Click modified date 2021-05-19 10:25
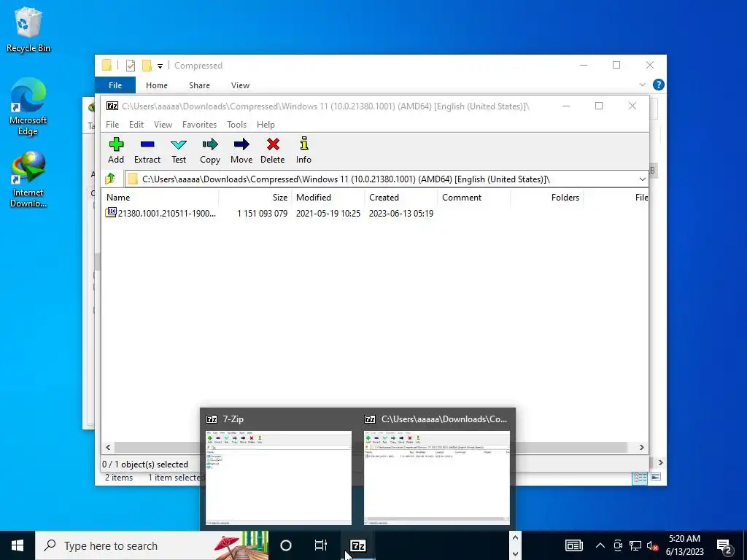Viewport: 747px width, 560px height. (x=328, y=214)
